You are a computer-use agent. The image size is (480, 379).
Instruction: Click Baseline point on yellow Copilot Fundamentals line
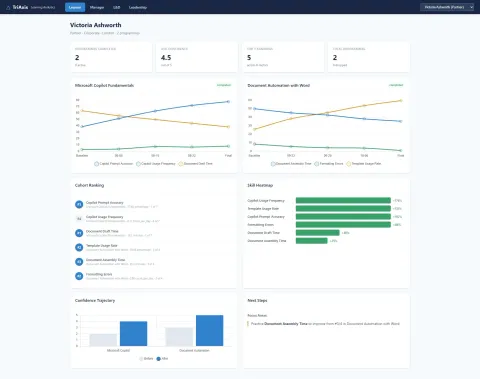point(82,111)
